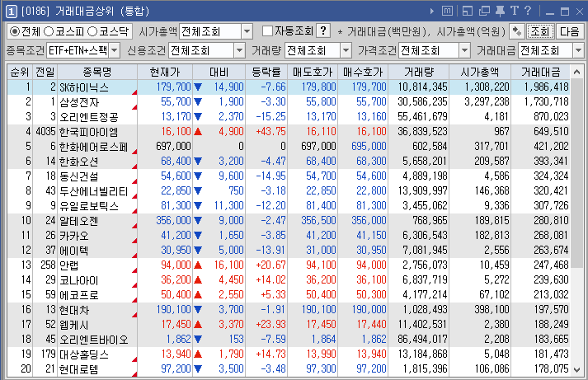588x380 pixels.
Task: Open the 거래량 filter dropdown
Action: point(346,50)
